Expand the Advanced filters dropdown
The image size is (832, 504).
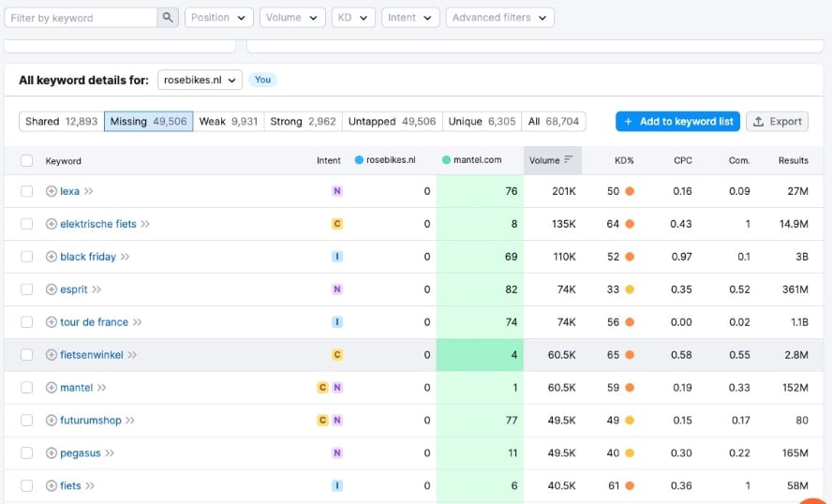point(499,18)
